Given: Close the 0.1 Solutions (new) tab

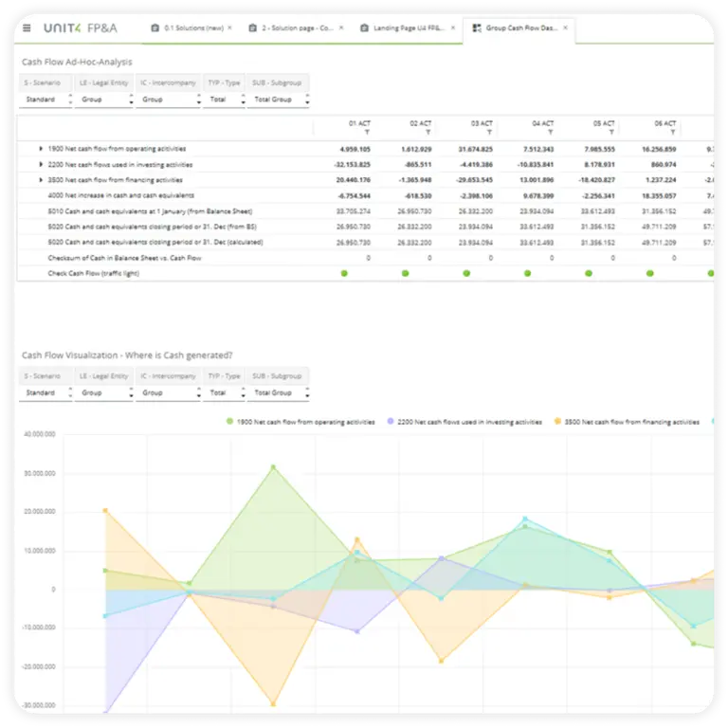Looking at the screenshot, I should pyautogui.click(x=229, y=27).
